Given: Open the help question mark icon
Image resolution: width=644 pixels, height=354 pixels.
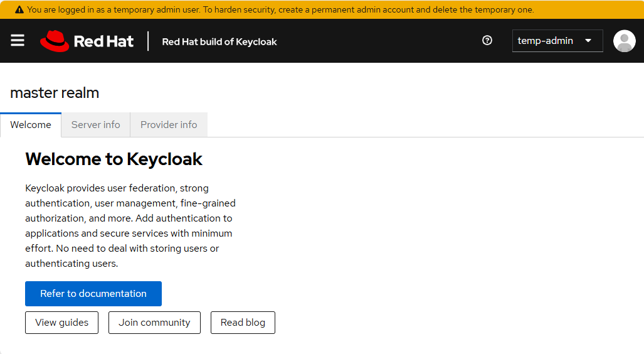Looking at the screenshot, I should (x=487, y=41).
